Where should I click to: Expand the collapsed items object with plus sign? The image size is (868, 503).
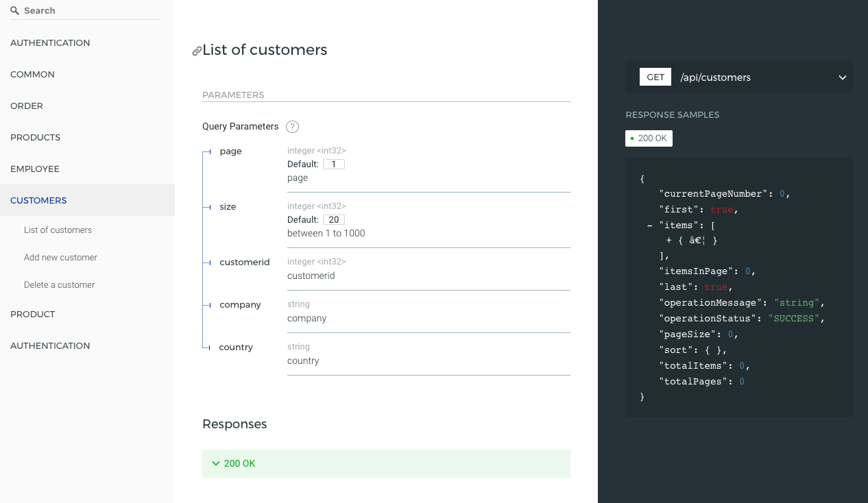click(x=668, y=241)
